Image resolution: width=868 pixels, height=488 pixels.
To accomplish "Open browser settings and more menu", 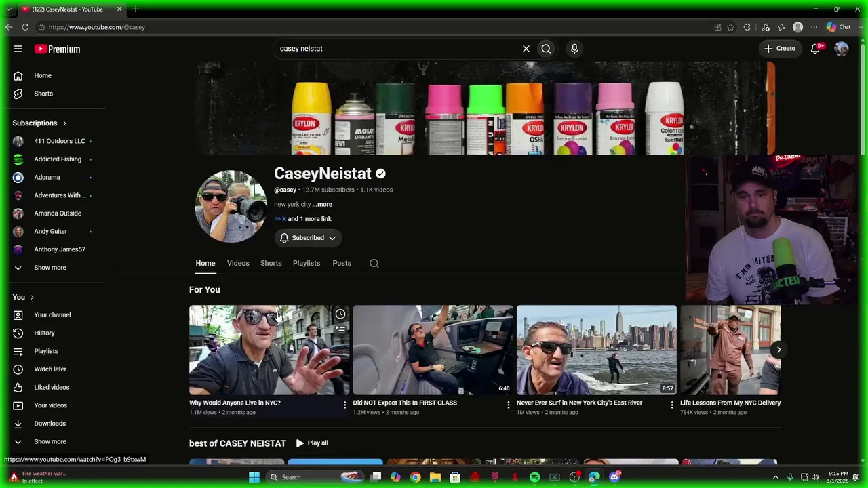I will (x=814, y=27).
